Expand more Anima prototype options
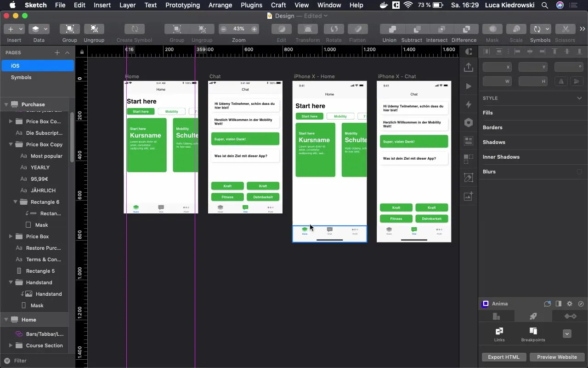The image size is (588, 368). [567, 334]
